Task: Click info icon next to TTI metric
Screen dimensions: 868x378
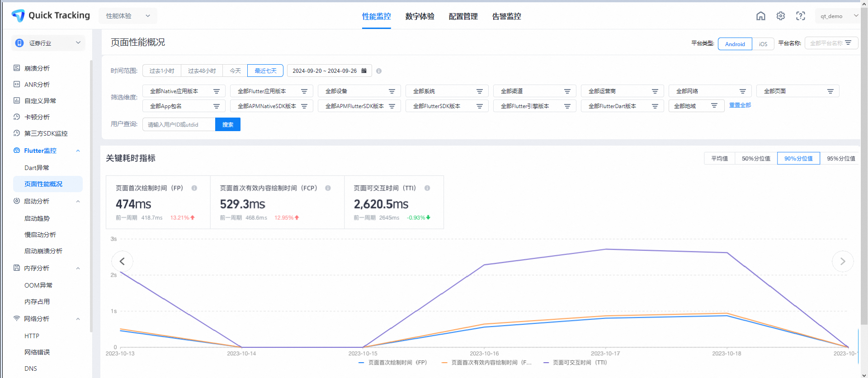Action: [x=427, y=188]
